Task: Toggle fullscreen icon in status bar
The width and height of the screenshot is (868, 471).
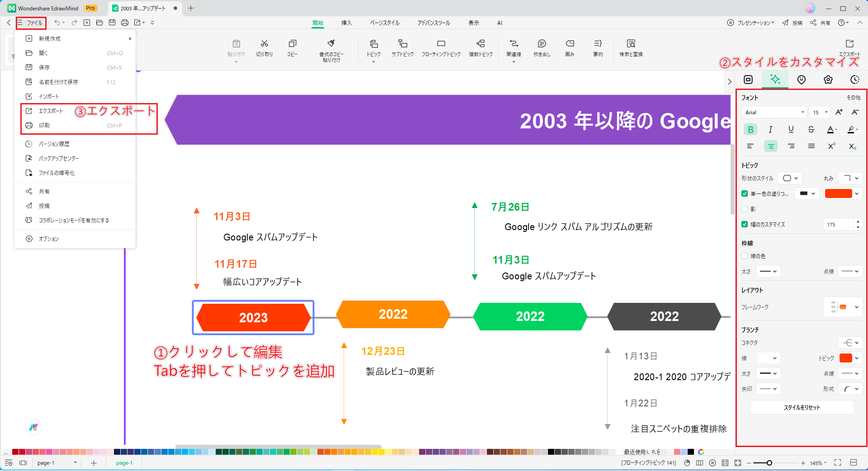Action: [x=838, y=462]
